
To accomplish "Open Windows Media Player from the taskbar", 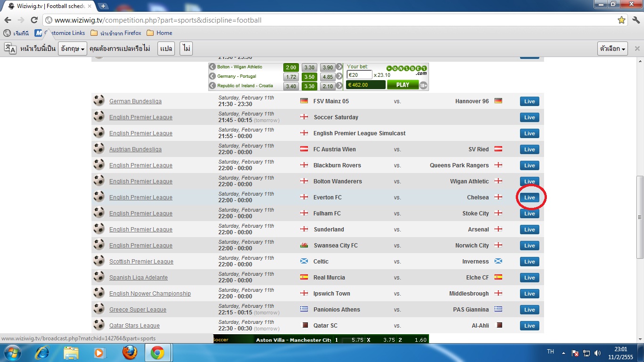I will (x=99, y=353).
